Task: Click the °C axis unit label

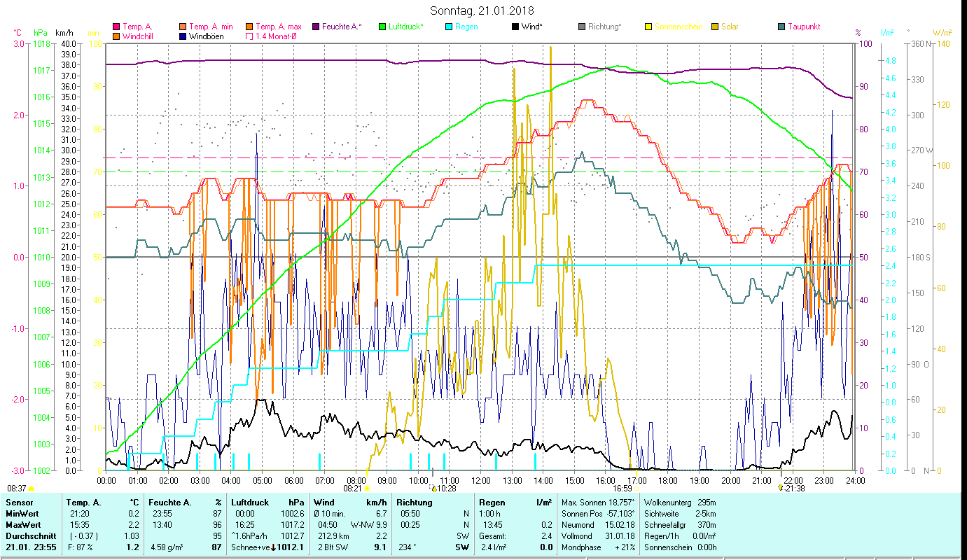Action: [x=18, y=33]
